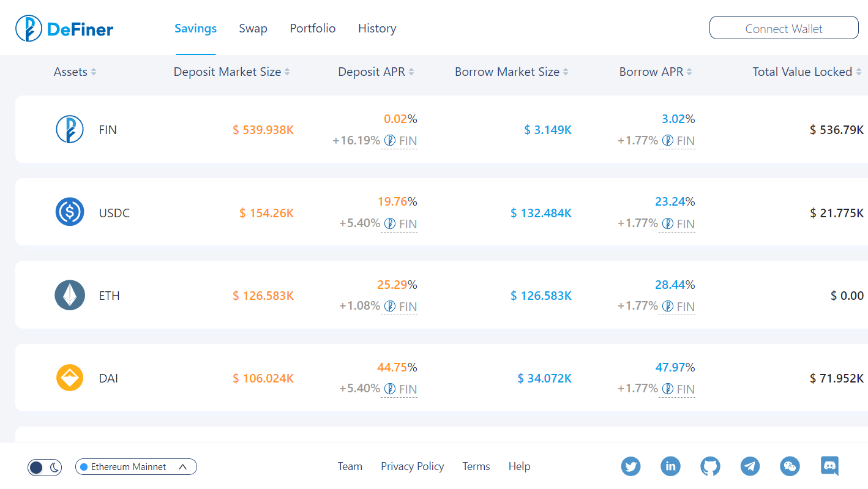Click the USDC asset name
This screenshot has width=868, height=489.
point(114,213)
